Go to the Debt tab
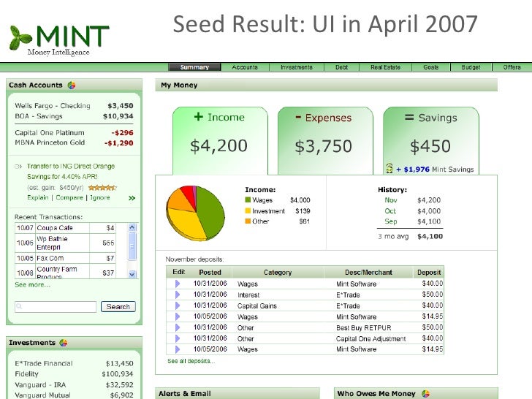 (x=342, y=67)
